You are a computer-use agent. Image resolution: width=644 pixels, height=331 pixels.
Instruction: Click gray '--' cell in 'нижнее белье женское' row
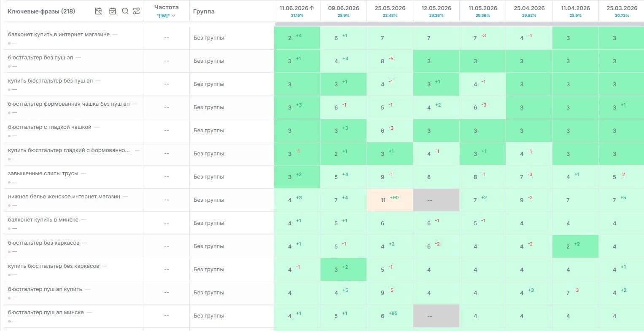pos(437,200)
